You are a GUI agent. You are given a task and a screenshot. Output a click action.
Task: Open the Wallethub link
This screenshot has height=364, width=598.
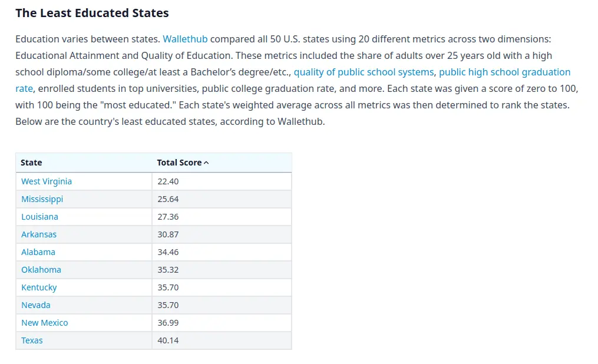coord(185,39)
